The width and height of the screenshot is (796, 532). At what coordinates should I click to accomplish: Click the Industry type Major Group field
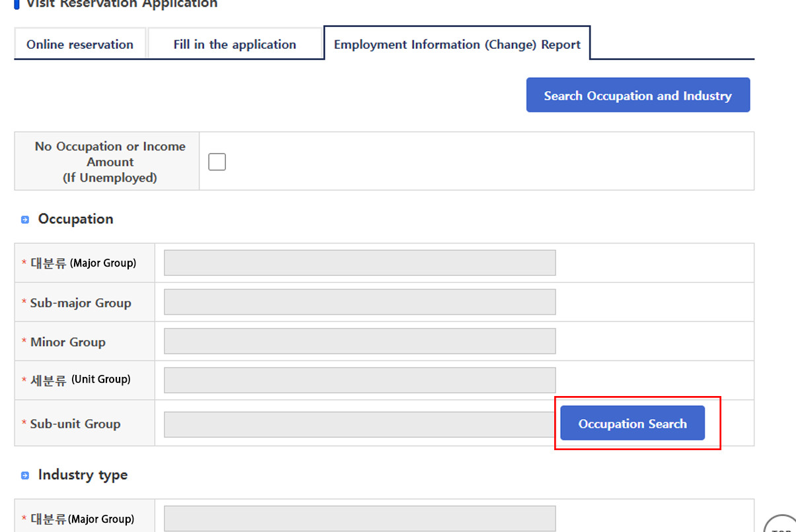pyautogui.click(x=359, y=519)
